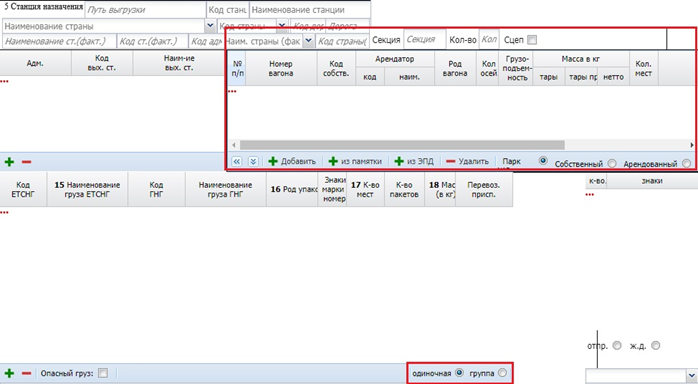Click into the Секция input field
698x384 pixels.
(425, 40)
